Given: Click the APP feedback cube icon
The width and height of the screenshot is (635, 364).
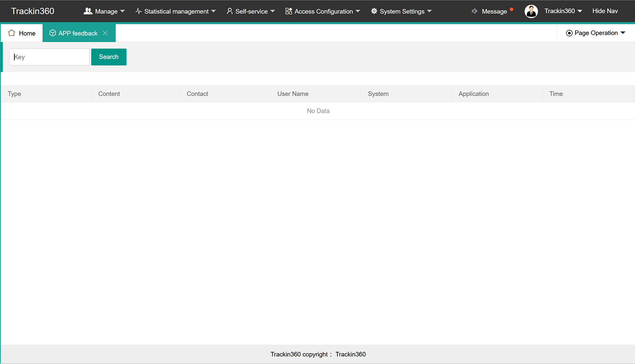Looking at the screenshot, I should coord(52,33).
